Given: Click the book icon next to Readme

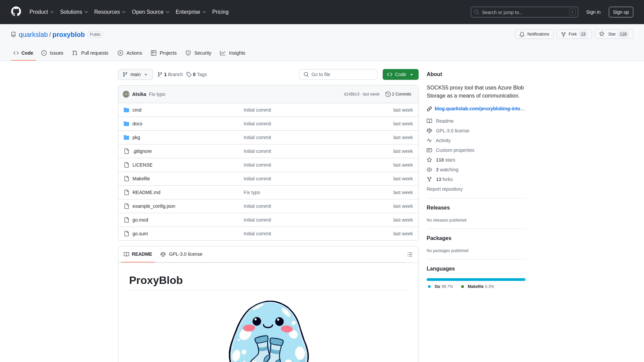Looking at the screenshot, I should pyautogui.click(x=429, y=121).
